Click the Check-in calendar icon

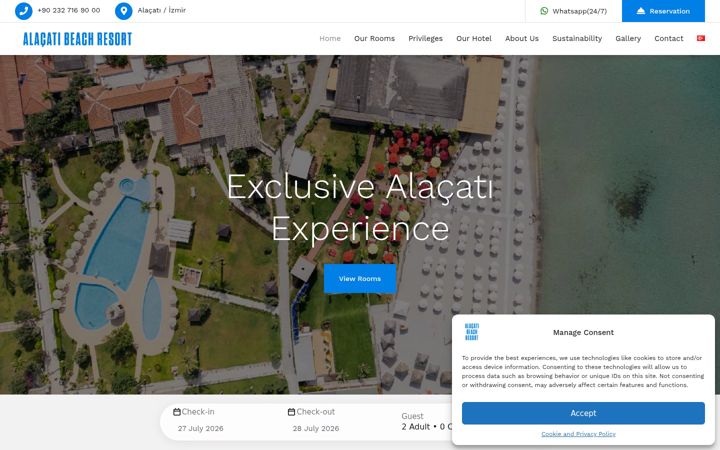tap(177, 412)
